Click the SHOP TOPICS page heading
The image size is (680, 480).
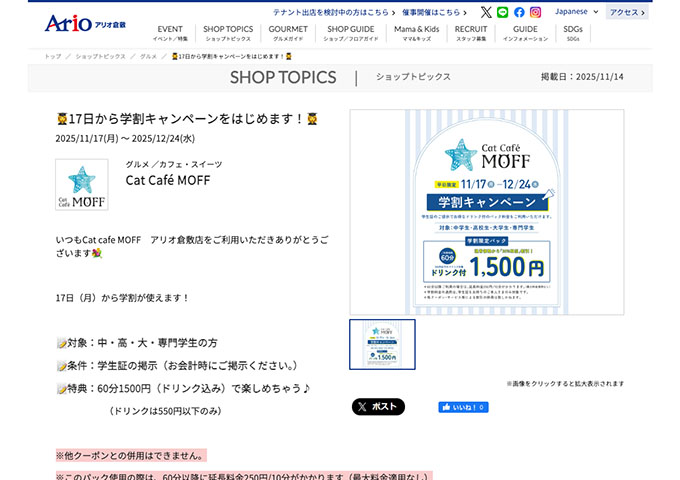283,78
